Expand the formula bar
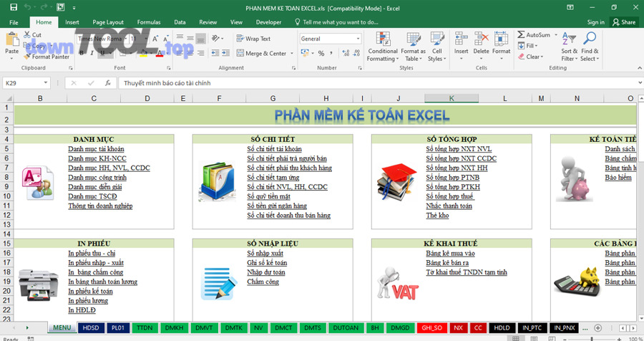This screenshot has width=644, height=341. click(640, 82)
